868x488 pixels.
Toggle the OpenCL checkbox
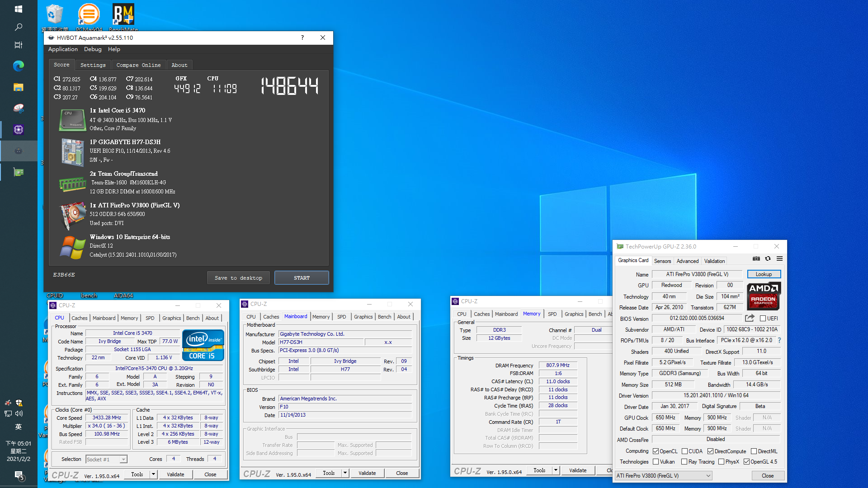tap(656, 451)
